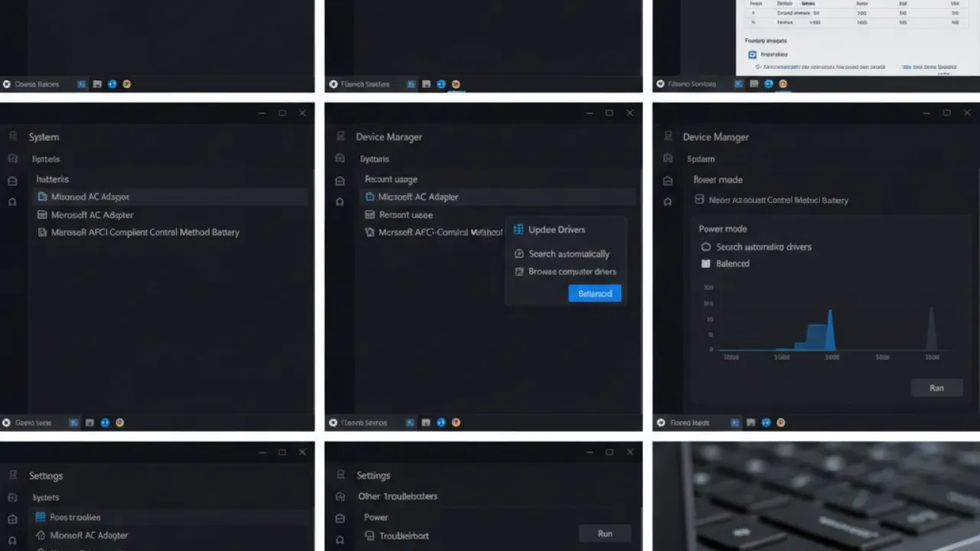Click the icon beside the System window title

click(12, 136)
